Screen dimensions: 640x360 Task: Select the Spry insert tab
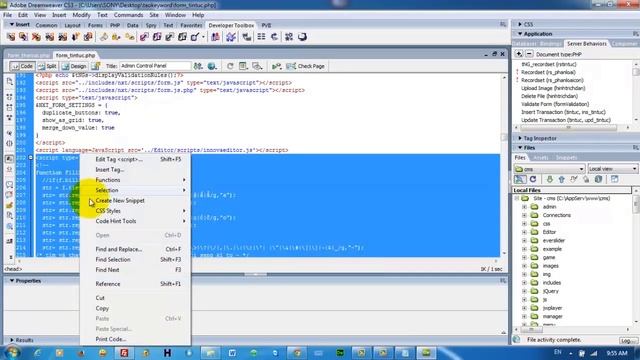coord(151,25)
